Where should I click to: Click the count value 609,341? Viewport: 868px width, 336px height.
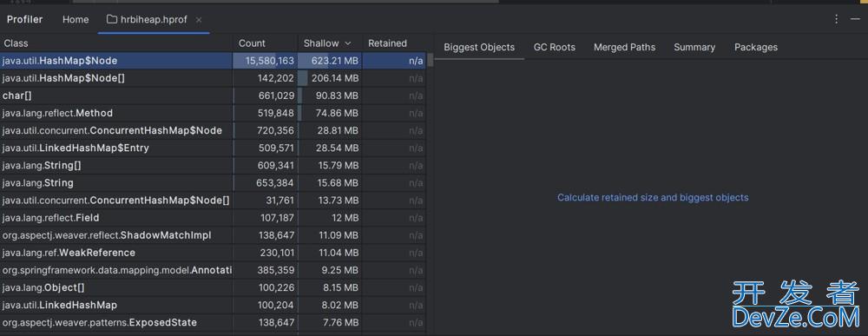tap(276, 166)
